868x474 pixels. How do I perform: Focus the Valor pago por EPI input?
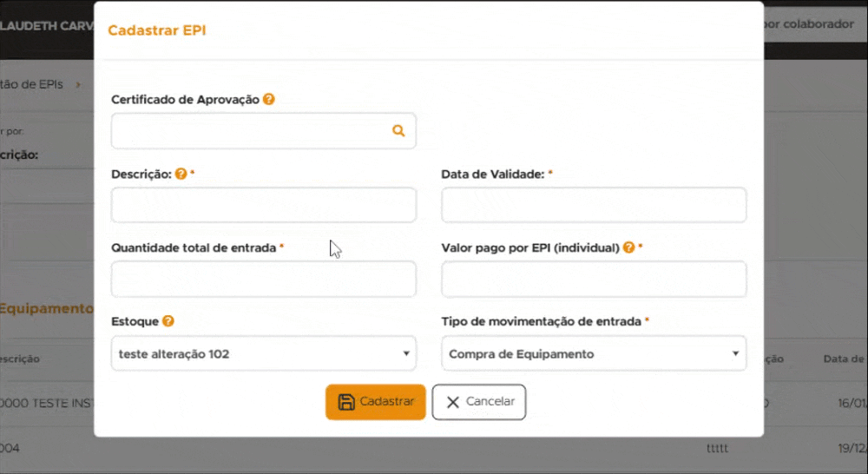[x=594, y=280]
